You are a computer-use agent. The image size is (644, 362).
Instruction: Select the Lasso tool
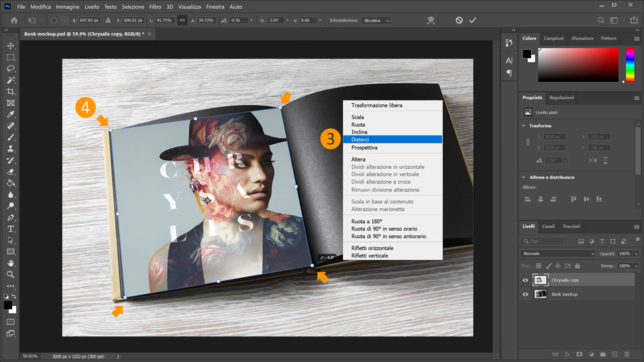[11, 68]
